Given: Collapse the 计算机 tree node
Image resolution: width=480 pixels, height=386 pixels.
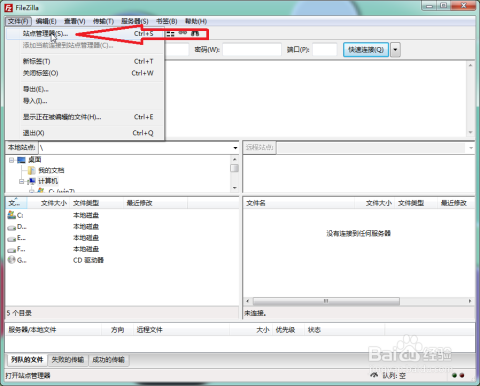Looking at the screenshot, I should click(x=22, y=182).
